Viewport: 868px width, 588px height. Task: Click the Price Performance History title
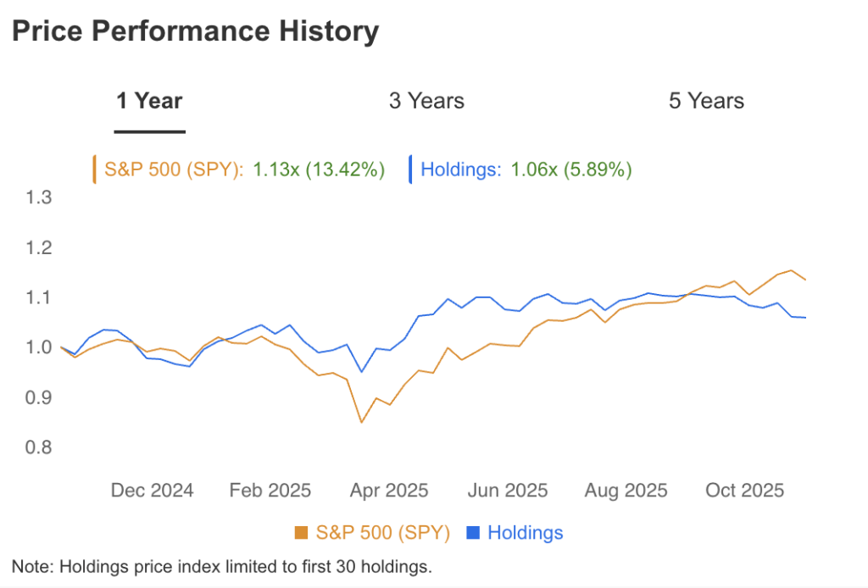[195, 31]
